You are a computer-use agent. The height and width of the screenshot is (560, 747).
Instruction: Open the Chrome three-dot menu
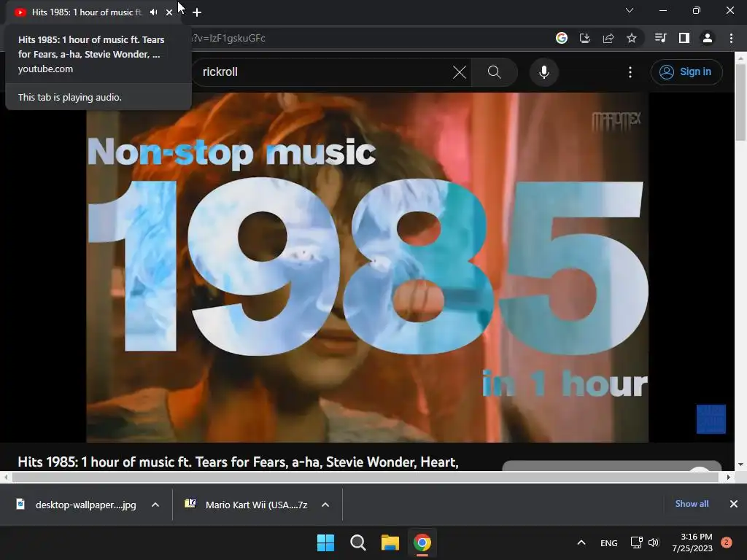tap(731, 38)
